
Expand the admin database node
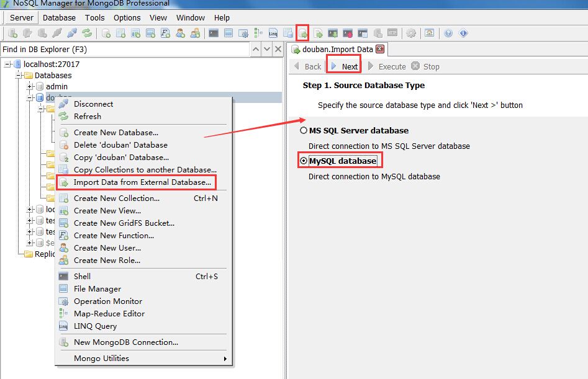(30, 86)
